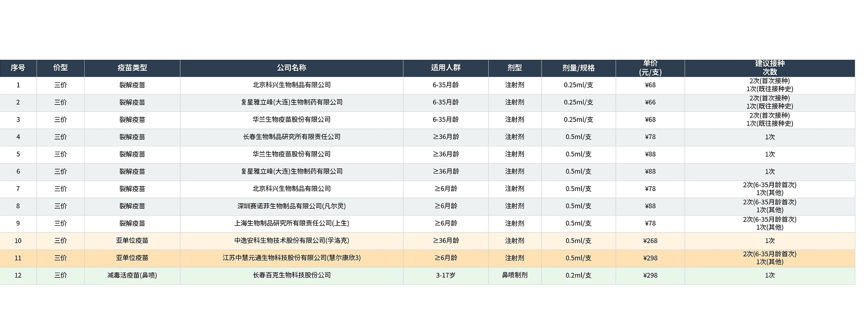This screenshot has width=868, height=318.
Task: Click row 2 dosage 0.25ml/支
Action: click(x=579, y=102)
